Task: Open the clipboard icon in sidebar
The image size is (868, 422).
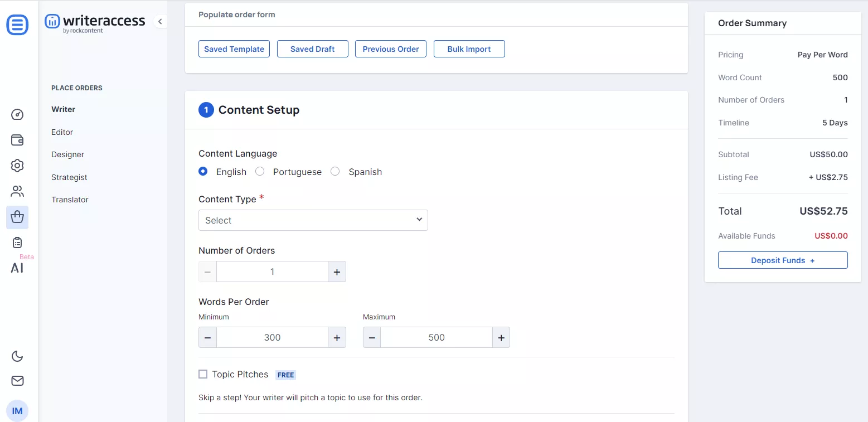Action: [17, 242]
